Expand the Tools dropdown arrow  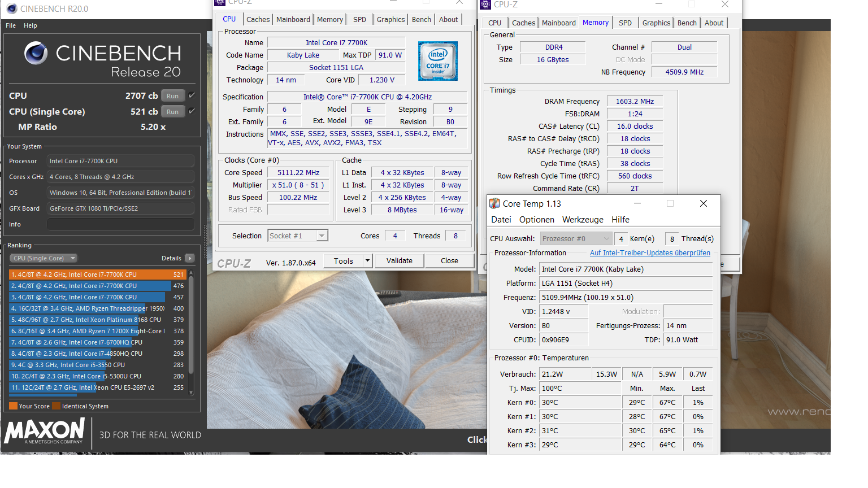tap(367, 261)
